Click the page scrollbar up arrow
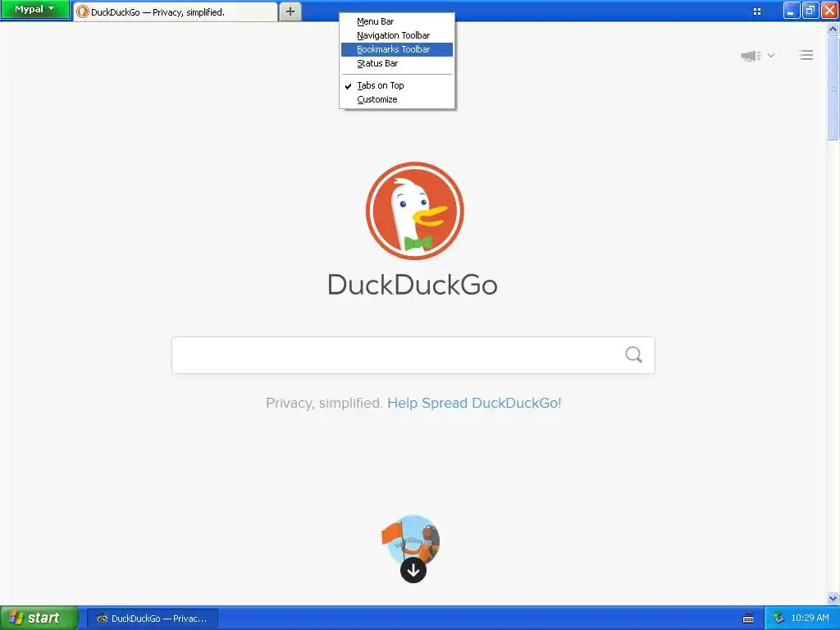 click(x=833, y=29)
